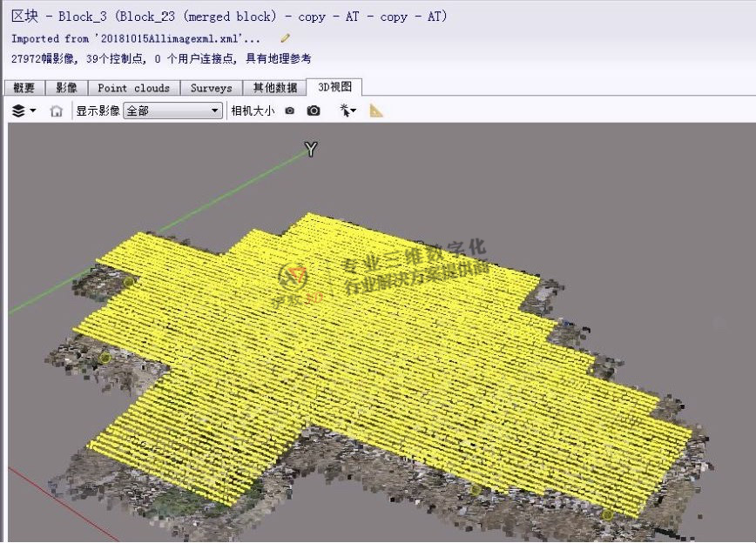Expand the wand tool dropdown arrow
Viewport: 756px width, 543px height.
pos(354,111)
